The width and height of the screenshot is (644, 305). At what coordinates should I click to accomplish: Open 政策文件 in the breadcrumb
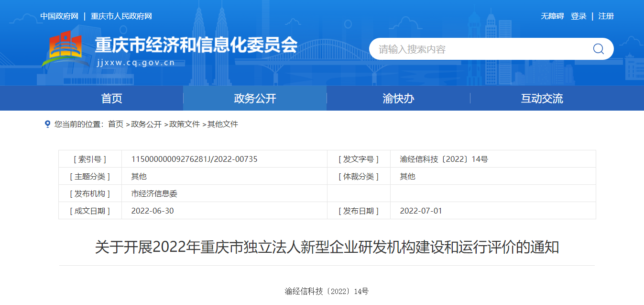point(185,124)
